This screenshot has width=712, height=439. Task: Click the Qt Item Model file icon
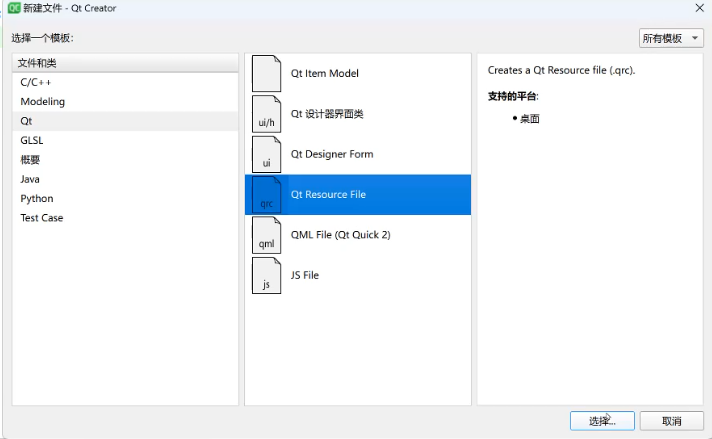(267, 74)
